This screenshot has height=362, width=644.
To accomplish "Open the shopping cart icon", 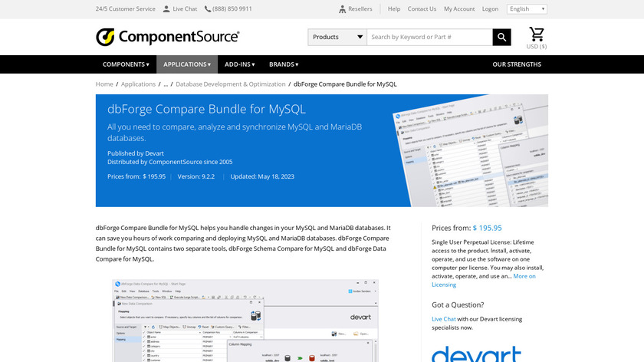I will click(x=537, y=34).
